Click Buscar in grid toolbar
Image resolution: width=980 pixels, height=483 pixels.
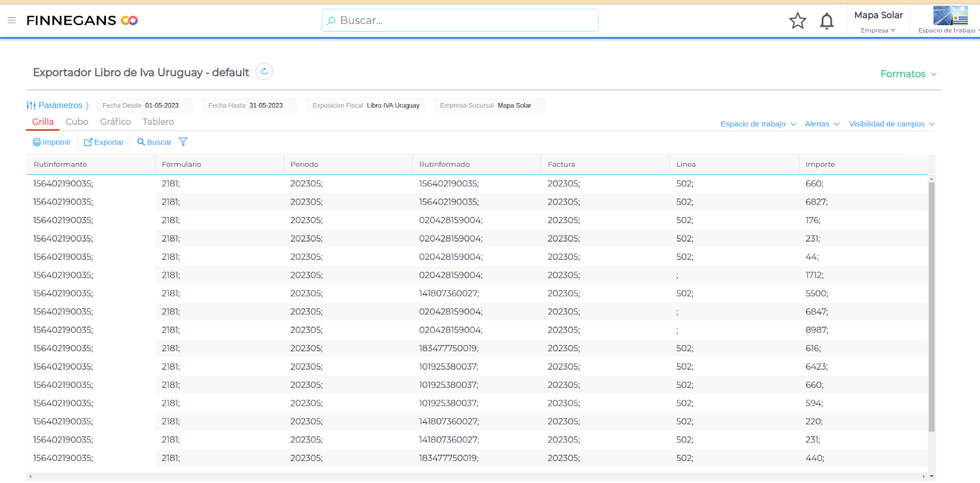[154, 142]
